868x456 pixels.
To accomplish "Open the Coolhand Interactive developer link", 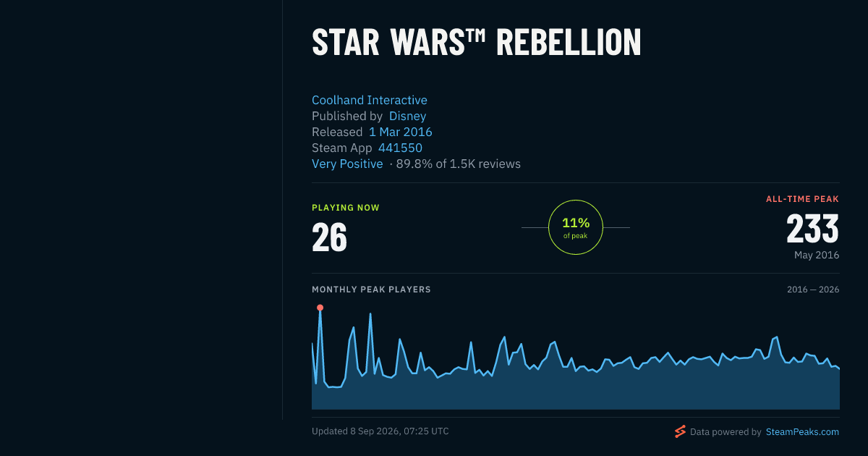I will (x=370, y=100).
